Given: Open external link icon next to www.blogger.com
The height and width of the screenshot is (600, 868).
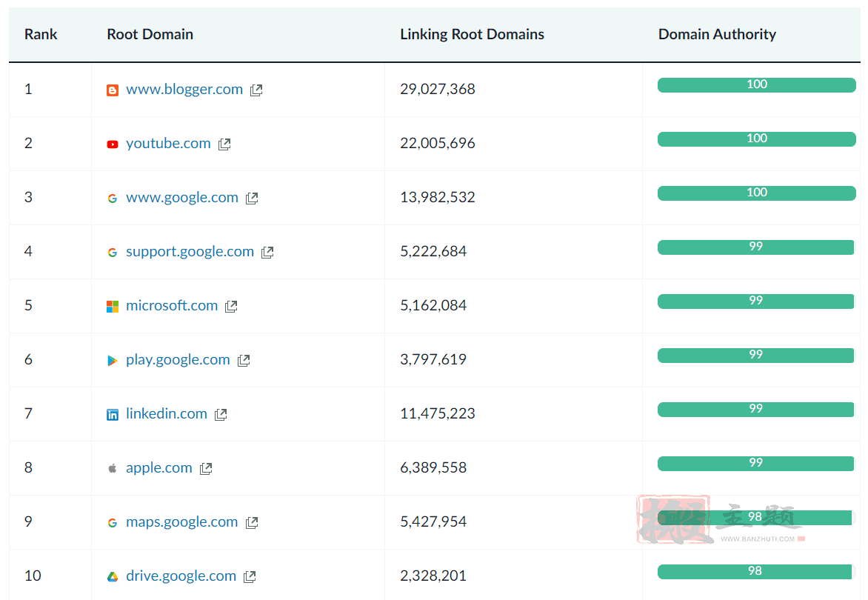Looking at the screenshot, I should pyautogui.click(x=256, y=90).
